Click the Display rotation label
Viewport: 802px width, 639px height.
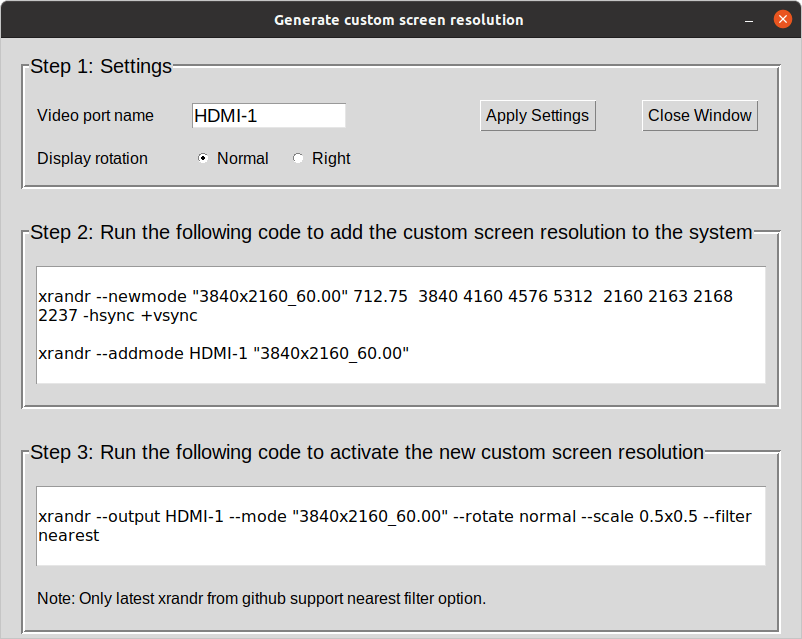[x=92, y=158]
